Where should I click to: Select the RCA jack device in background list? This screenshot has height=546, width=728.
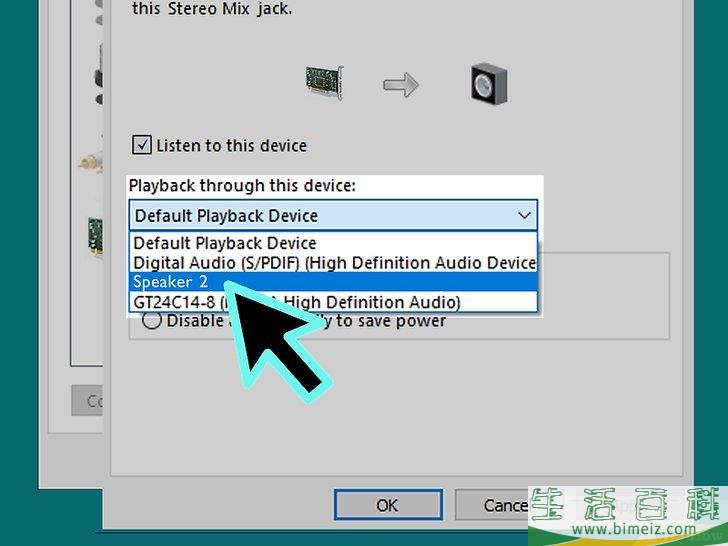[x=90, y=157]
